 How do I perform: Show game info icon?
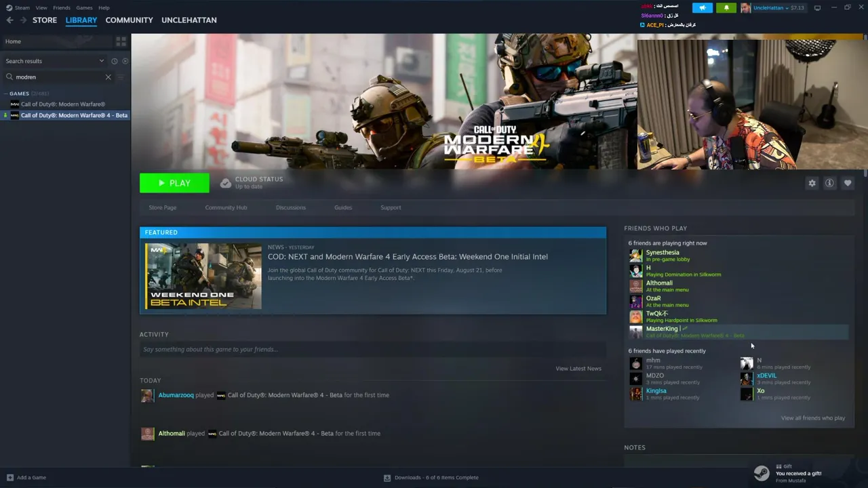(829, 183)
